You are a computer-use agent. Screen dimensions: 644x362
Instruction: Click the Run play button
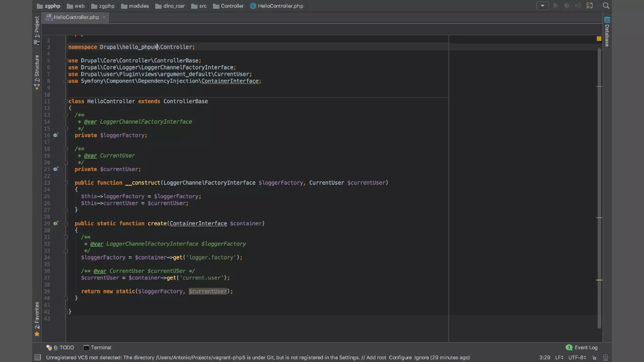[x=556, y=6]
